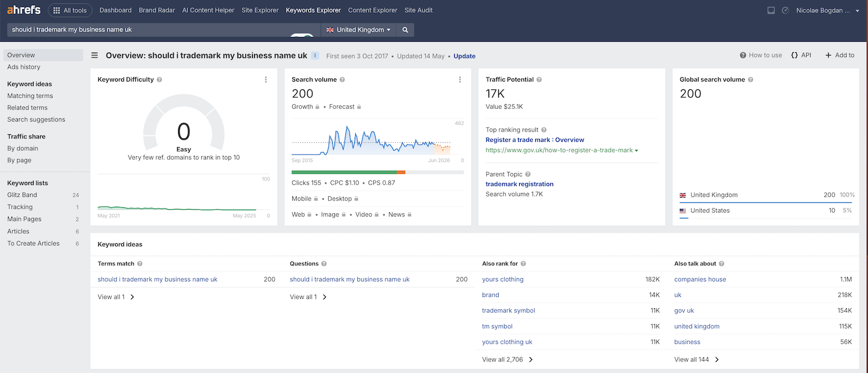Expand View all 2,706 under Also rank for
868x373 pixels.
[507, 360]
